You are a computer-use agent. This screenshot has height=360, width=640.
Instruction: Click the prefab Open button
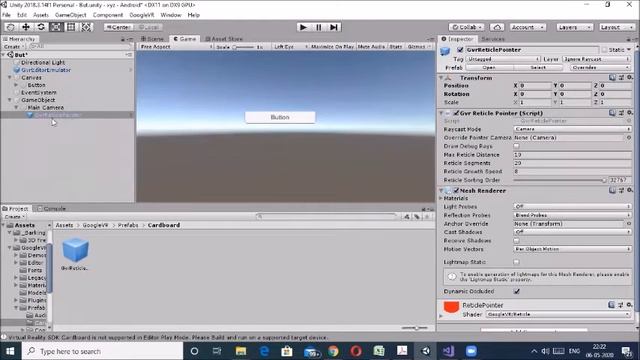tap(489, 68)
